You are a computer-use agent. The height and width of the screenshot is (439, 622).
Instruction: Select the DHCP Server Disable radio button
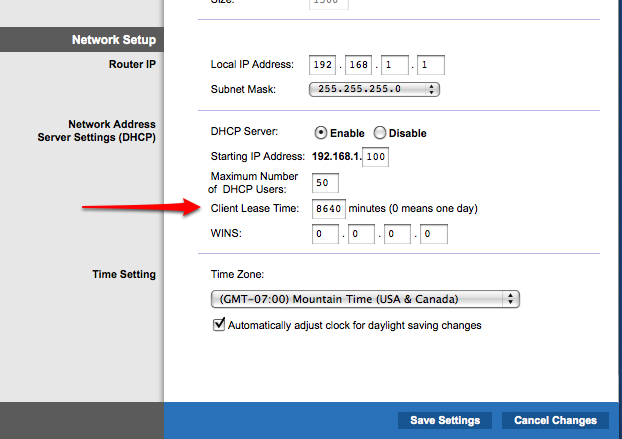pos(380,133)
